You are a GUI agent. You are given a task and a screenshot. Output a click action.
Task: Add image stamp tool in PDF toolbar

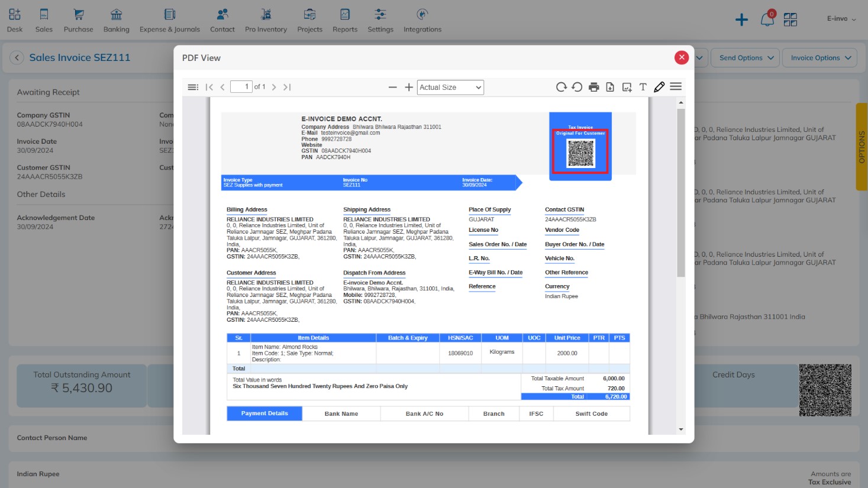(x=627, y=87)
